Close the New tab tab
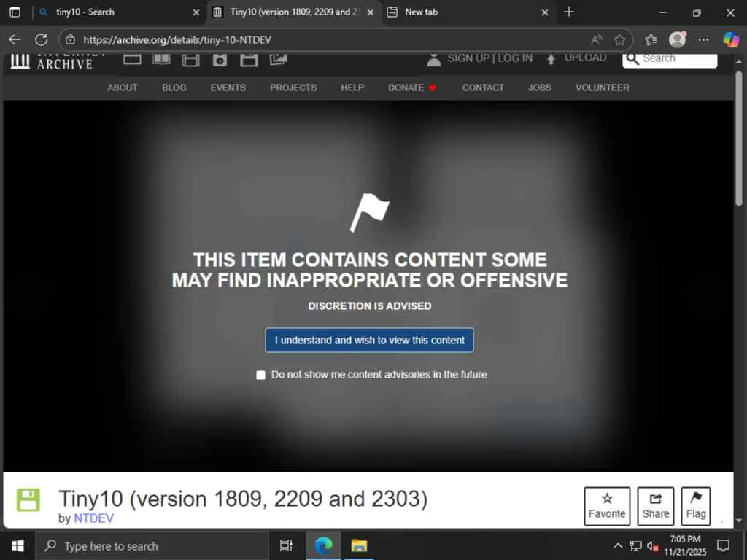 tap(545, 12)
